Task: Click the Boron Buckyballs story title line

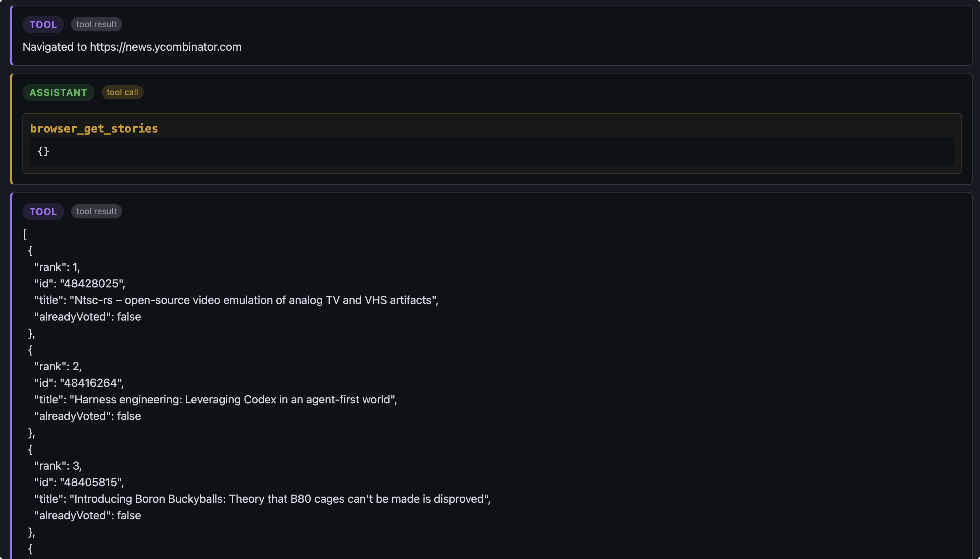Action: [x=262, y=499]
